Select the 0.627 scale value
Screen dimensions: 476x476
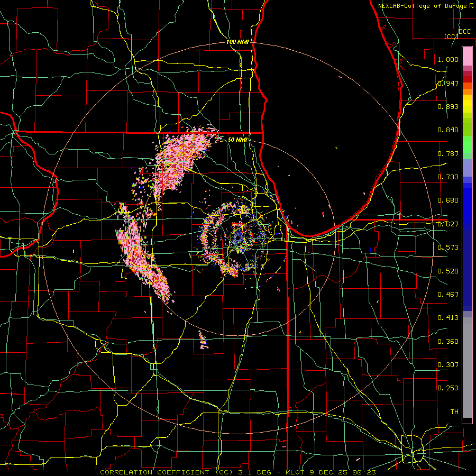point(448,224)
